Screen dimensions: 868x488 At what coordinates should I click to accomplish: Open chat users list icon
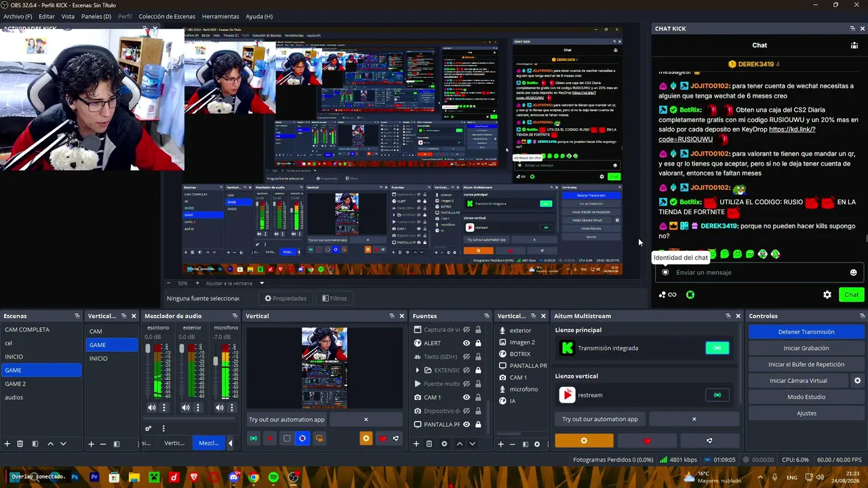tap(854, 45)
